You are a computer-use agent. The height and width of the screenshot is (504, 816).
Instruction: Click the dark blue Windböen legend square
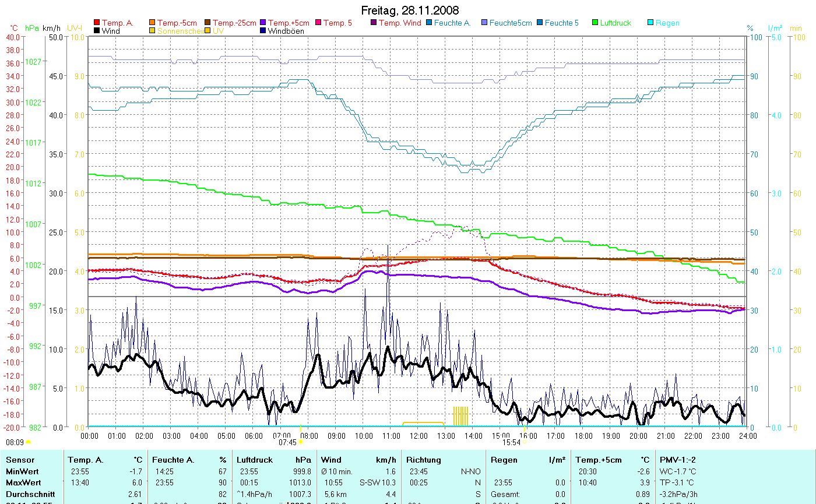pyautogui.click(x=263, y=31)
